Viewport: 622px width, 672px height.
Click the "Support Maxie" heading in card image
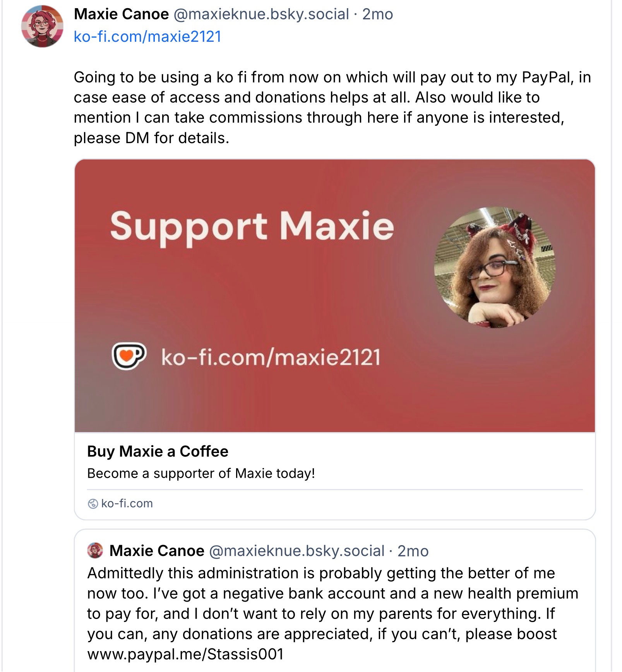click(252, 226)
